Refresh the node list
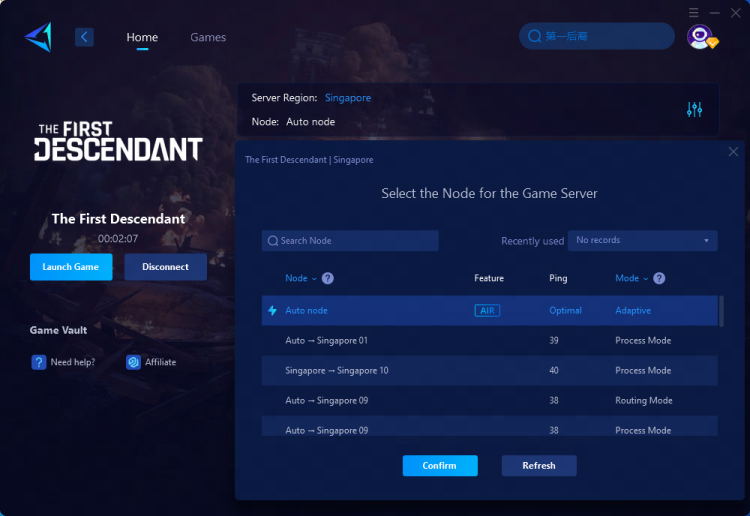Screen dimensions: 750x516 point(539,465)
